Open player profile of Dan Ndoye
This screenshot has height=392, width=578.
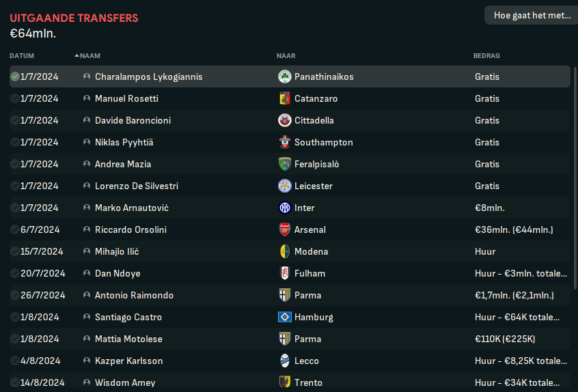(118, 273)
